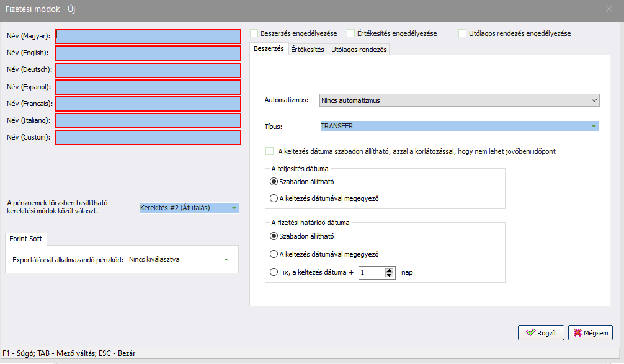Focus the Név (English) text field
Image resolution: width=624 pixels, height=364 pixels.
coord(148,53)
